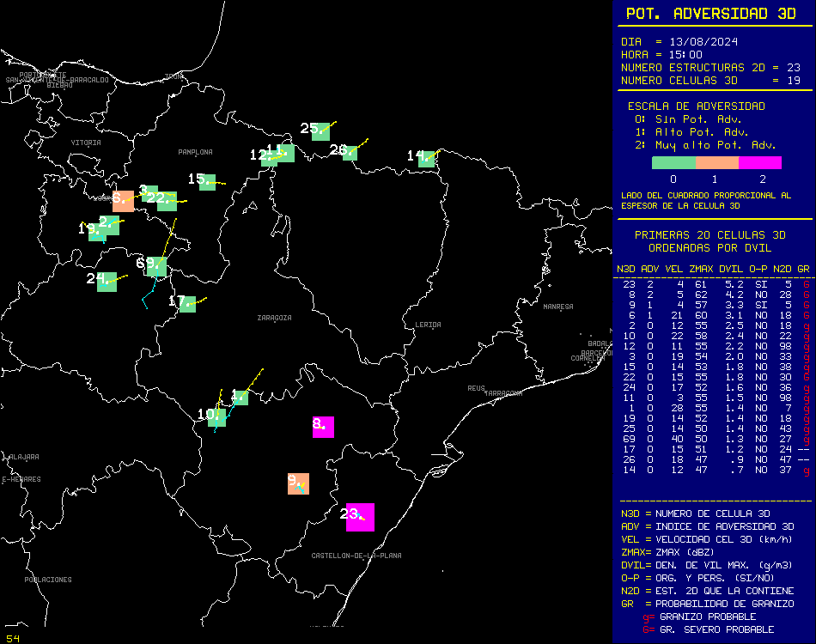Click the green level 0 legend swatch

673,162
